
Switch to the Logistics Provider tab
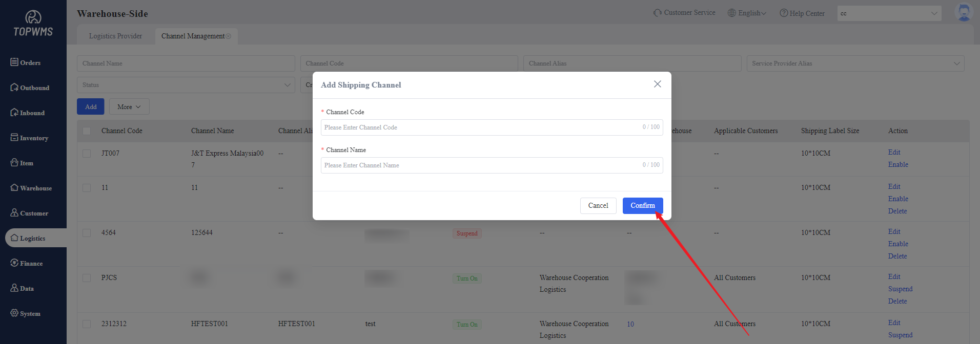point(115,36)
